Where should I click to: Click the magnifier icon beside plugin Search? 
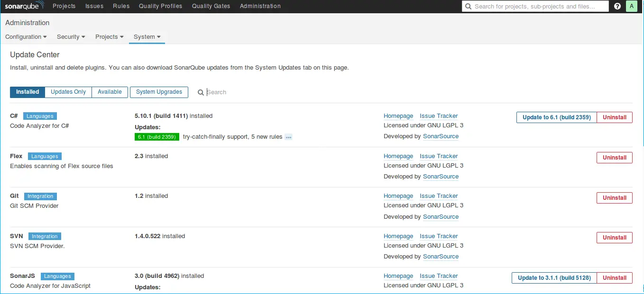201,92
